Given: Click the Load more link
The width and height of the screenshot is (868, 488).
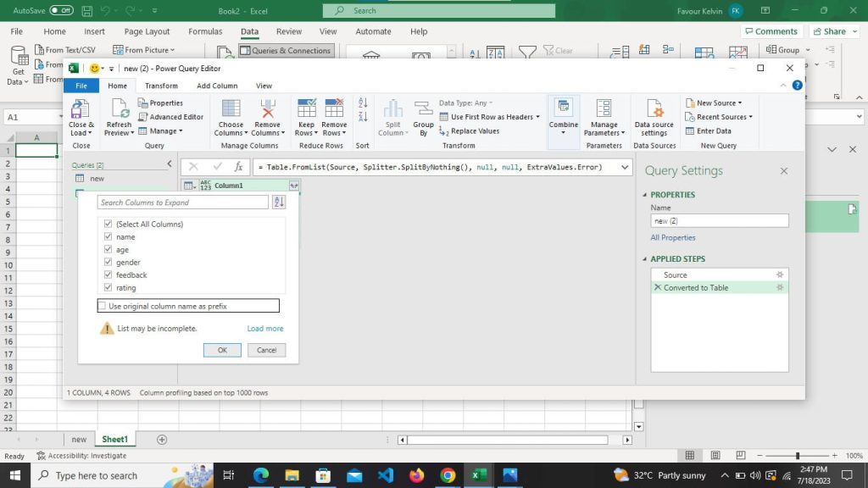Looking at the screenshot, I should click(x=265, y=328).
